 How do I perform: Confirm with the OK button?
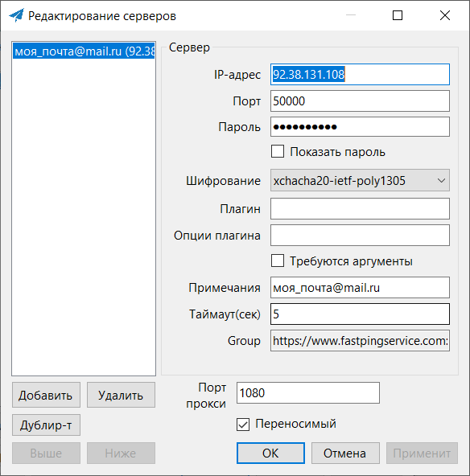tap(270, 453)
